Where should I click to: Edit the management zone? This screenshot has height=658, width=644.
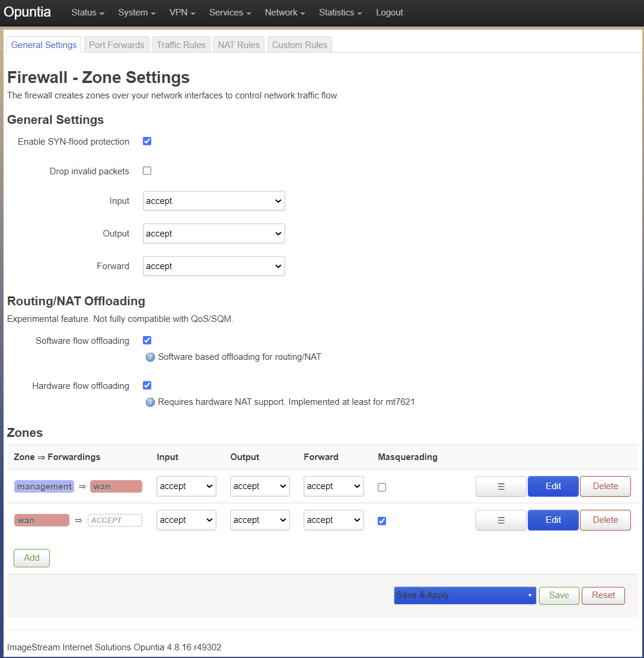pyautogui.click(x=553, y=486)
